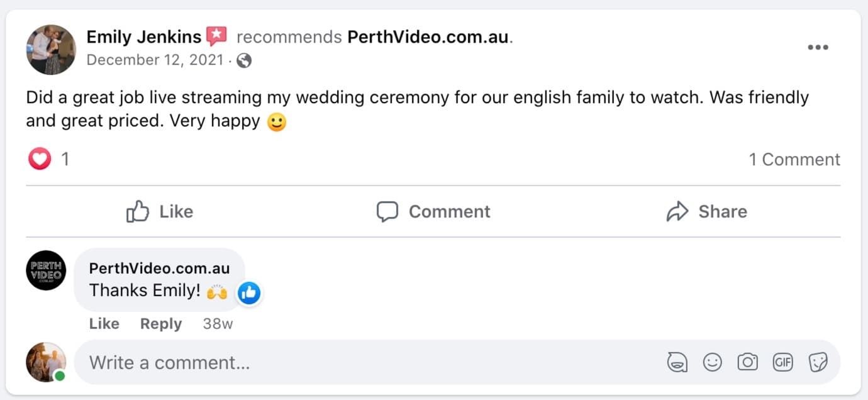Click the recommends star badge beside Emily Jenkins
The width and height of the screenshot is (868, 400).
216,36
